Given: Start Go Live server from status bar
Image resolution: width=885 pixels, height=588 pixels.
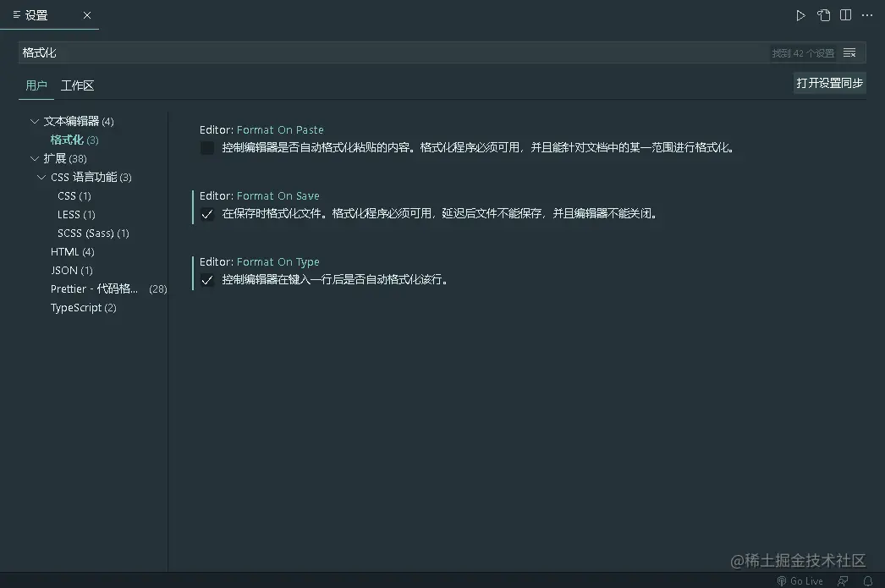Looking at the screenshot, I should [800, 581].
